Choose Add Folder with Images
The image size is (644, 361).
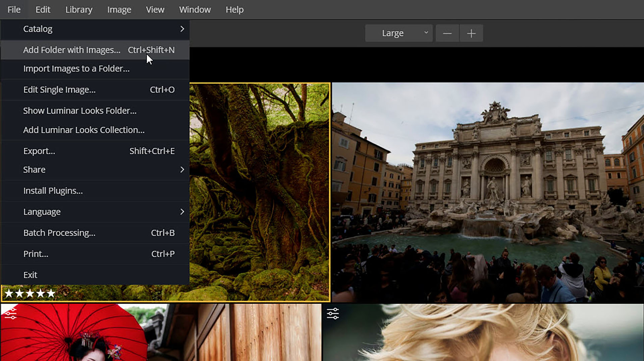pyautogui.click(x=95, y=50)
